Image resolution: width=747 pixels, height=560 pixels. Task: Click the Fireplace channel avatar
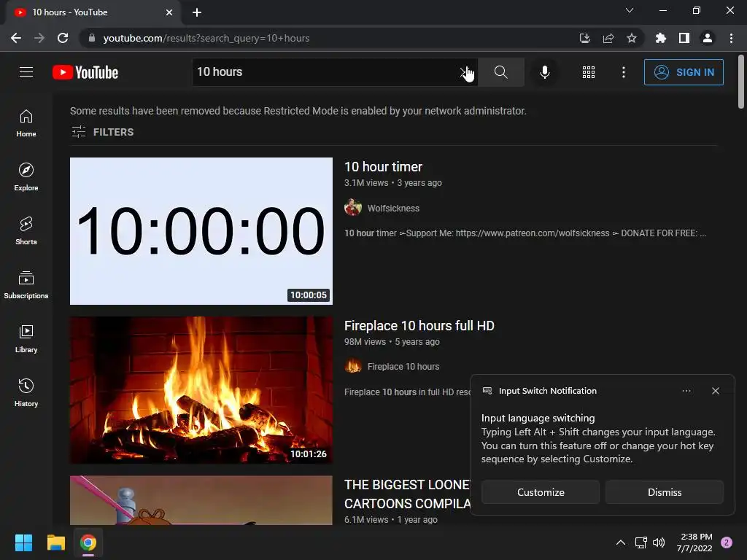tap(353, 366)
